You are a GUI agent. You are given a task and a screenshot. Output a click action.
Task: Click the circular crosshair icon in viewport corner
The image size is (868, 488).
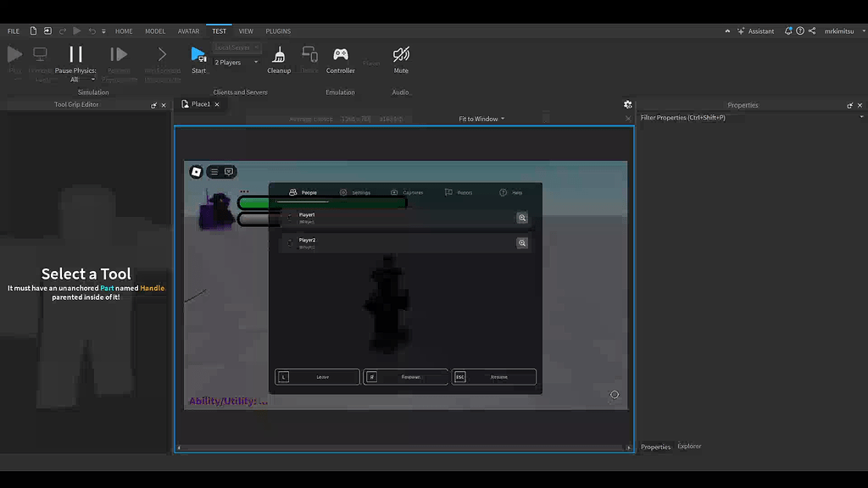615,395
